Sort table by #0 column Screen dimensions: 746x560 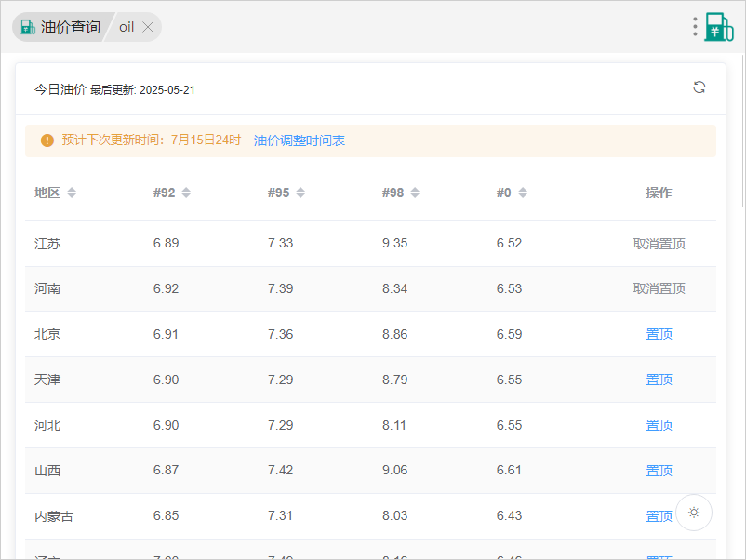pyautogui.click(x=523, y=193)
